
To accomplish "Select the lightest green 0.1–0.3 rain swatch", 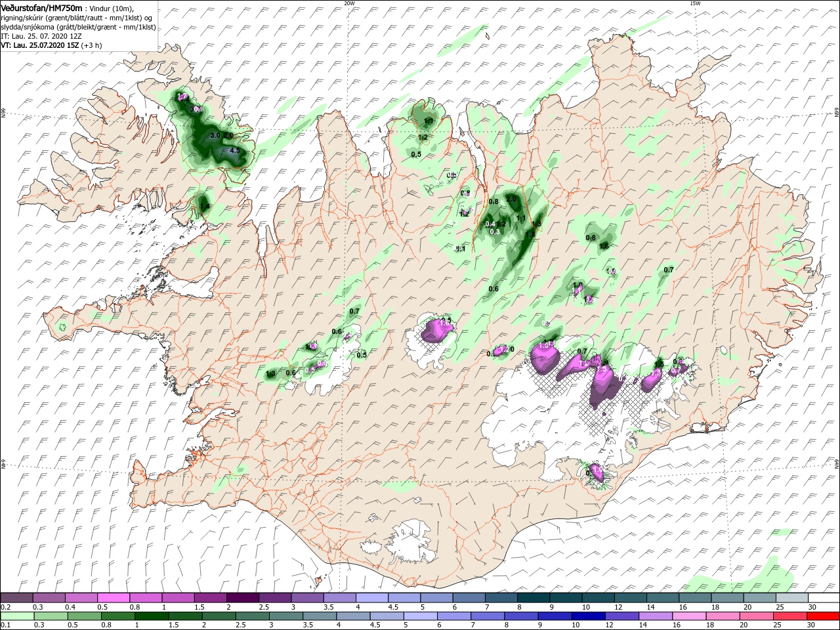I will pos(16,616).
